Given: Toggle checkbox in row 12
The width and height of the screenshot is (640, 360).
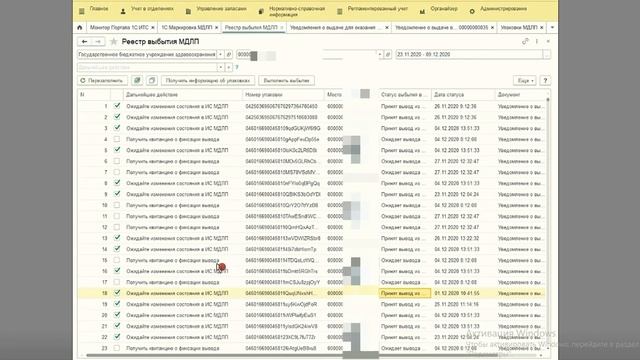Looking at the screenshot, I should [117, 227].
